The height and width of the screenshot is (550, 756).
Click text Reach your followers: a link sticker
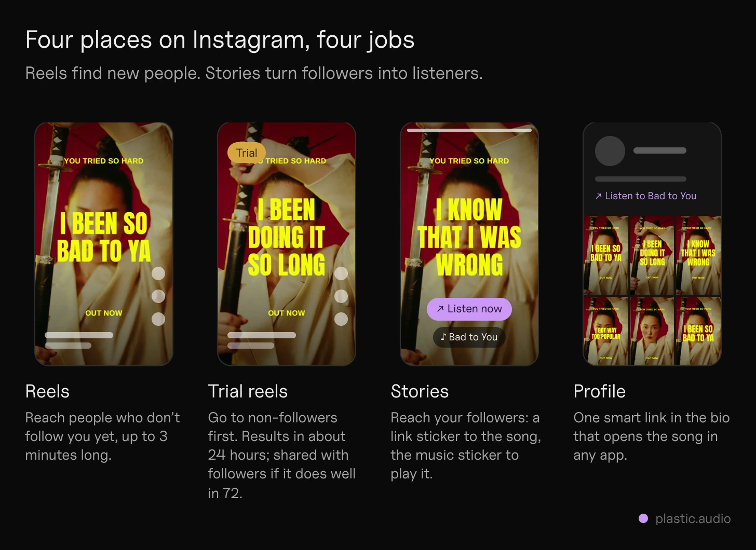coord(466,446)
